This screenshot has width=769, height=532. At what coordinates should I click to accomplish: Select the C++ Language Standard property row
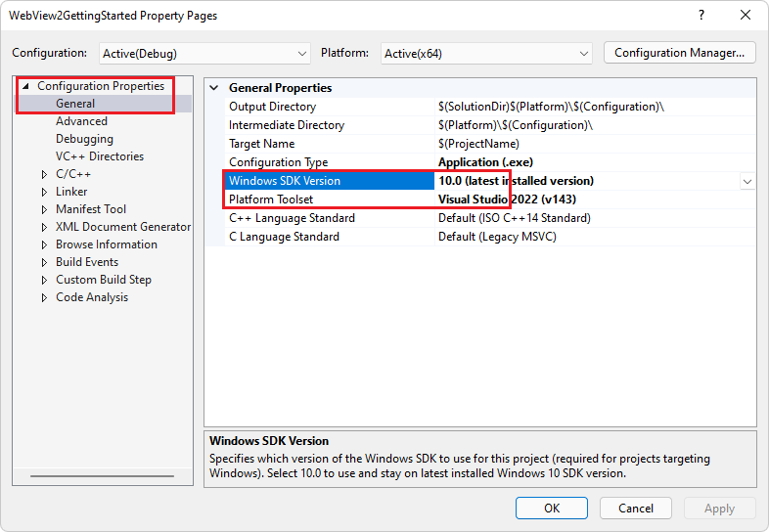[x=490, y=218]
